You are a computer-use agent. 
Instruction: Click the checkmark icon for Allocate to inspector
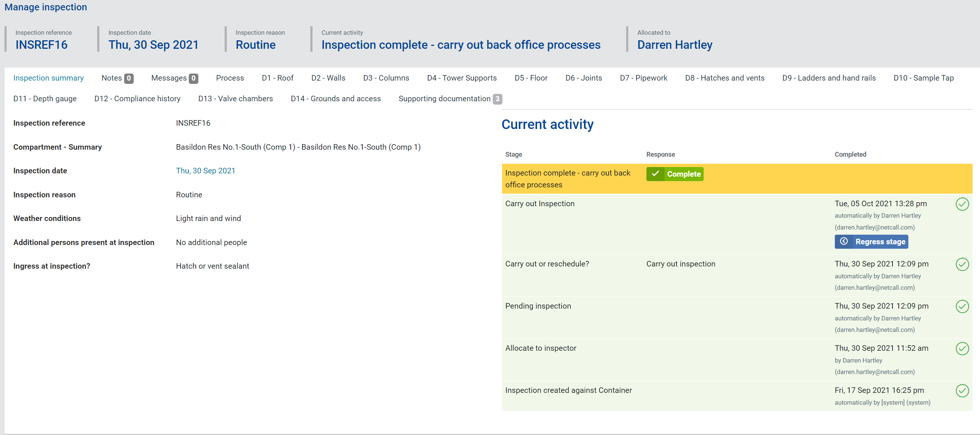(x=962, y=348)
